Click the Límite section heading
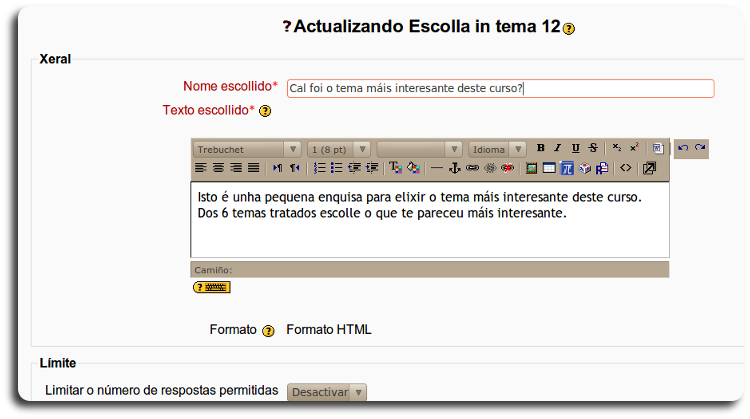The width and height of the screenshot is (750, 419). point(58,363)
